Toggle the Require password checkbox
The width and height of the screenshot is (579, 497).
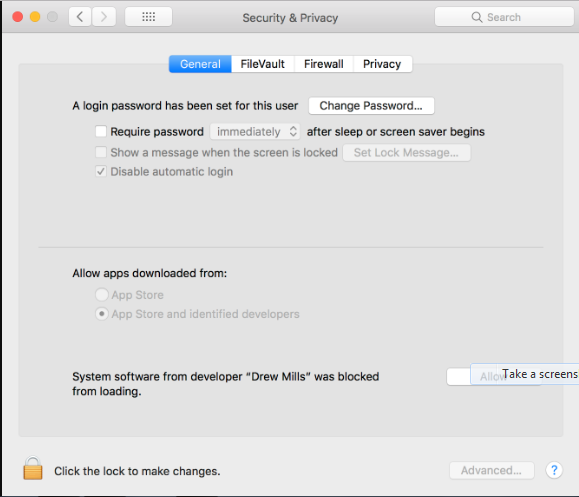pyautogui.click(x=101, y=131)
